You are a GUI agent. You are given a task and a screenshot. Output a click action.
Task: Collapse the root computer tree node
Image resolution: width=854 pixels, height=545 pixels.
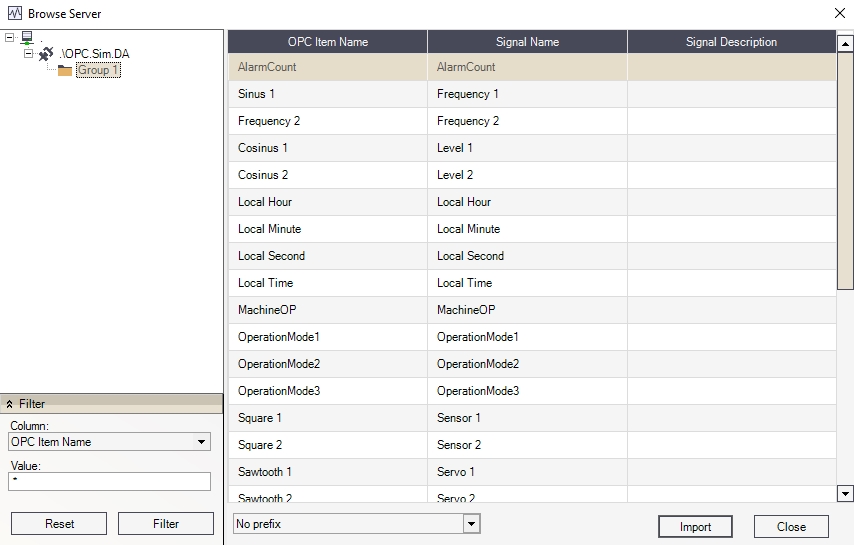click(10, 38)
